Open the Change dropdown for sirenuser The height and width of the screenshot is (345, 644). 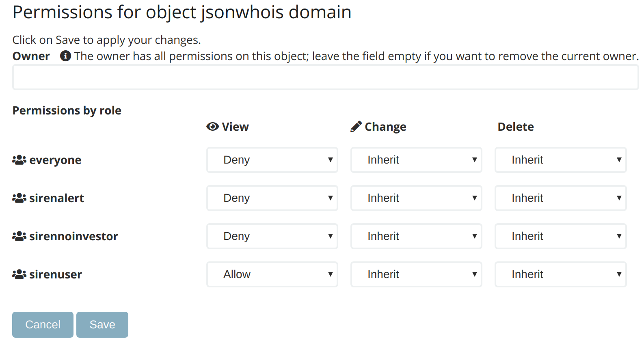416,274
